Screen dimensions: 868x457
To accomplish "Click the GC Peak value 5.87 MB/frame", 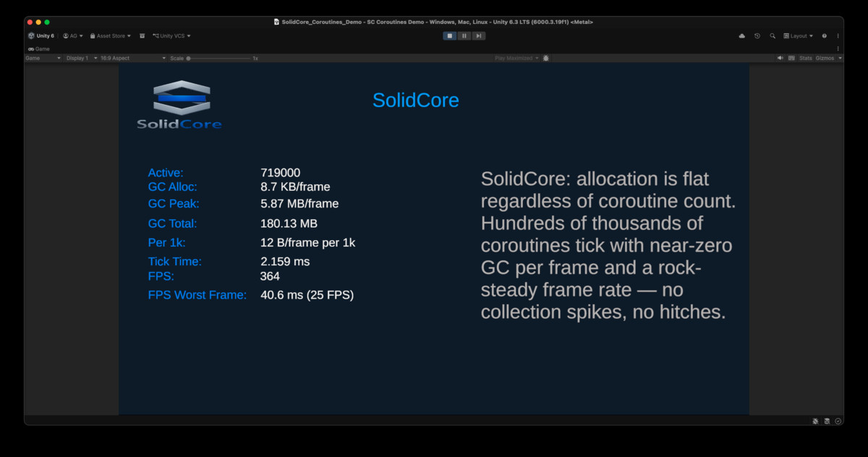I will 299,204.
